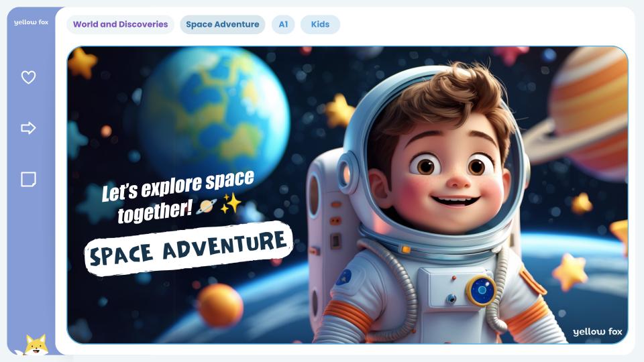Viewport: 644px width, 362px height.
Task: Click the yellow fox logo in sidebar
Action: (x=32, y=22)
